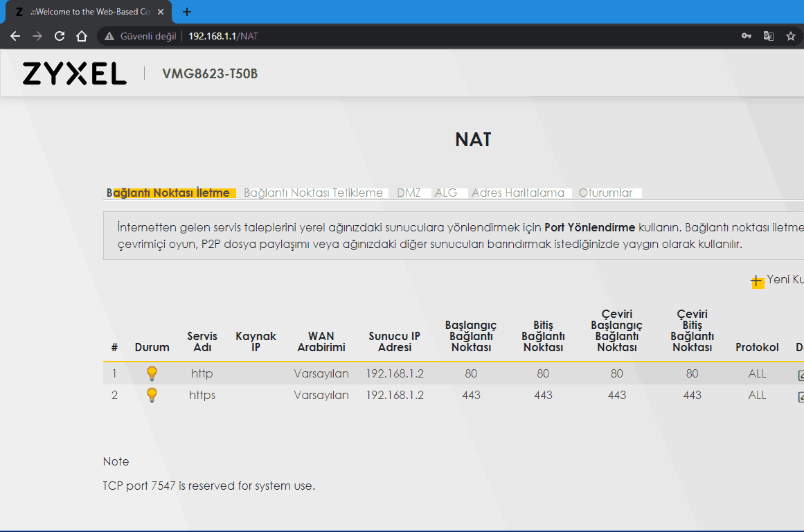This screenshot has width=804, height=532.
Task: Toggle status bulb for http rule
Action: coord(152,373)
